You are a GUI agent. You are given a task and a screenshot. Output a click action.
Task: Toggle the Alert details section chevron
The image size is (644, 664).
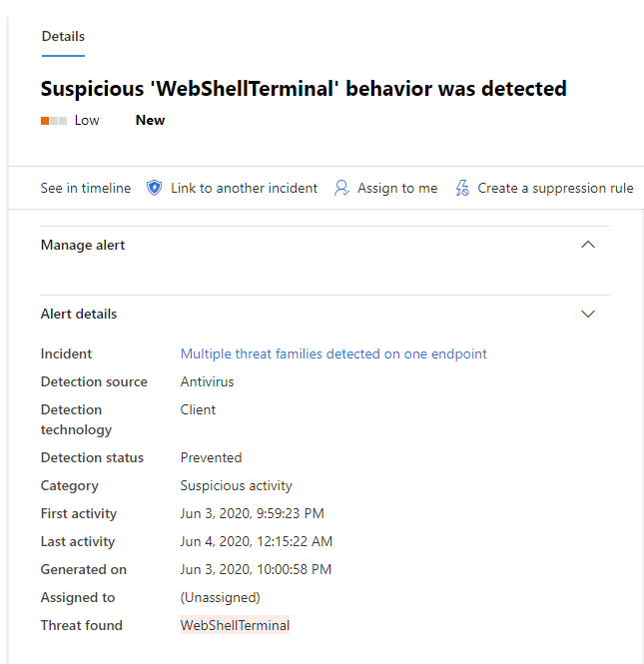click(588, 314)
